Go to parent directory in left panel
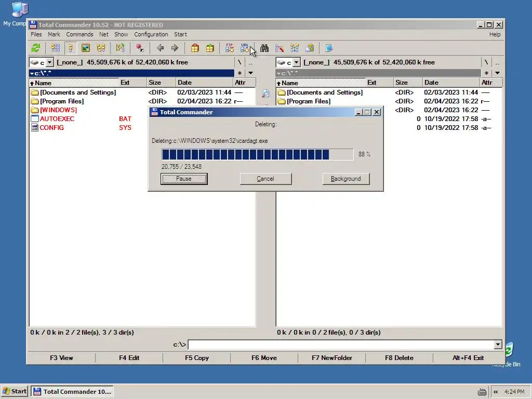 tap(250, 62)
